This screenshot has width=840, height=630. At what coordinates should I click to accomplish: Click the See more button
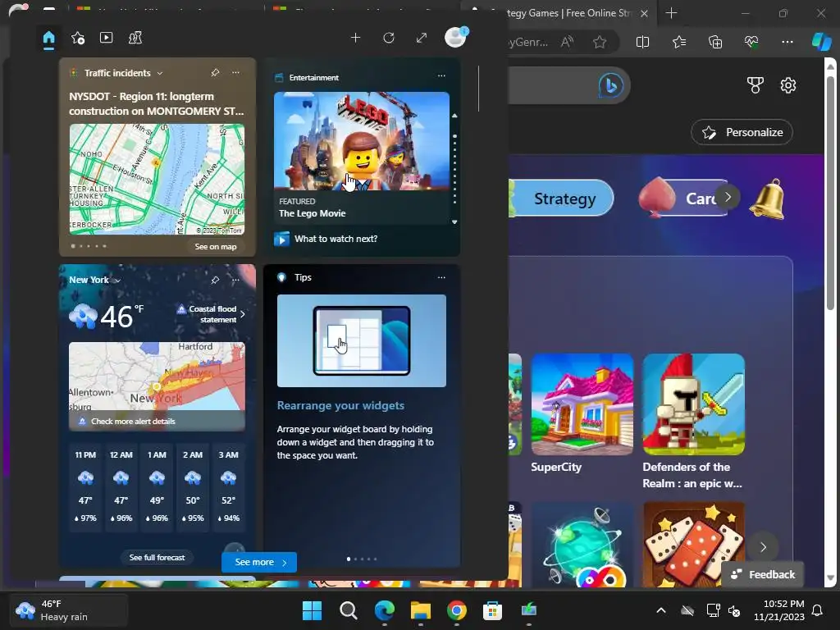(259, 562)
